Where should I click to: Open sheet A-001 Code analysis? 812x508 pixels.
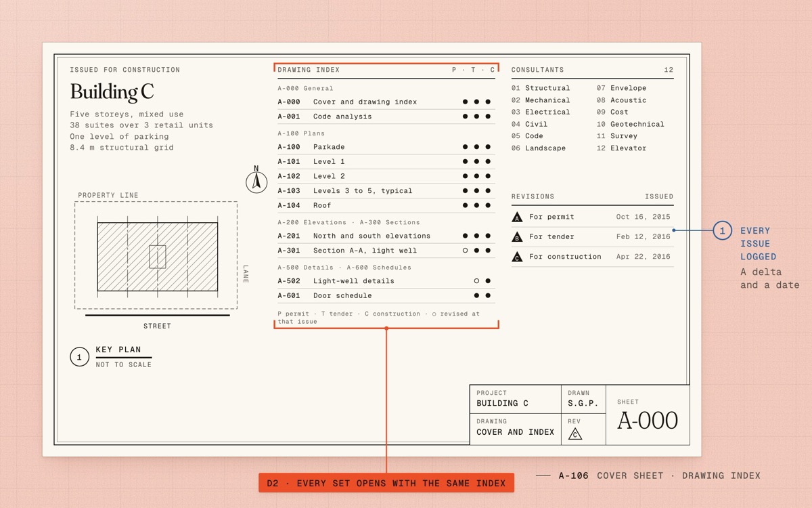pos(386,117)
